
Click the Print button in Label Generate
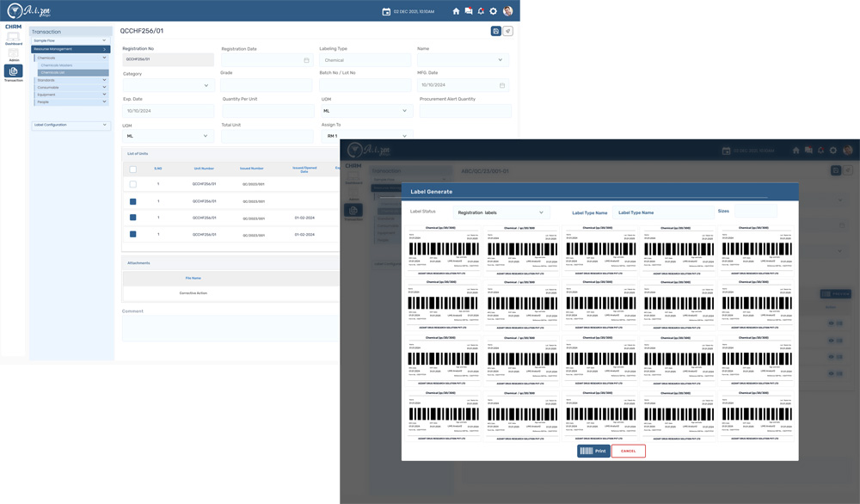(593, 451)
